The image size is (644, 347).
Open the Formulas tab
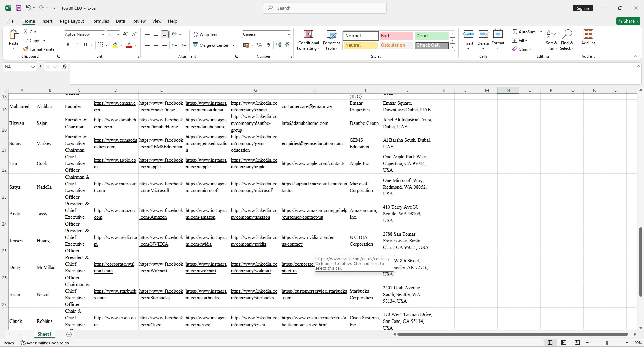click(x=100, y=21)
